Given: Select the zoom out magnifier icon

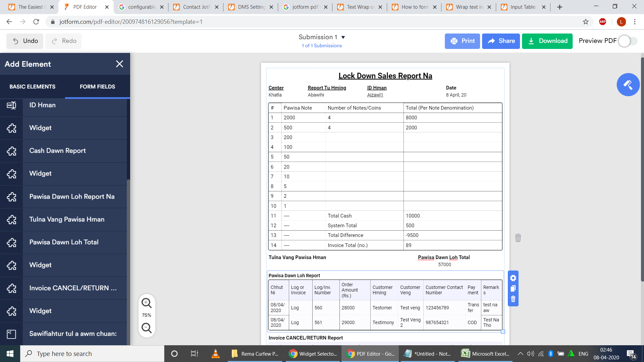Looking at the screenshot, I should tap(147, 328).
